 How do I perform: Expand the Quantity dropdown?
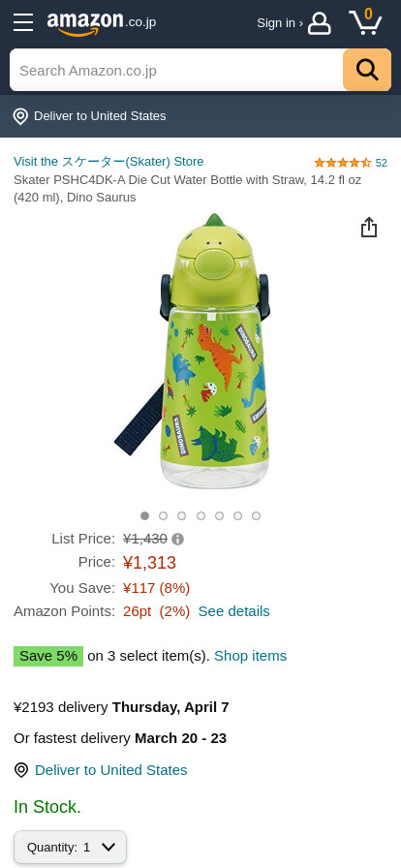[71, 847]
